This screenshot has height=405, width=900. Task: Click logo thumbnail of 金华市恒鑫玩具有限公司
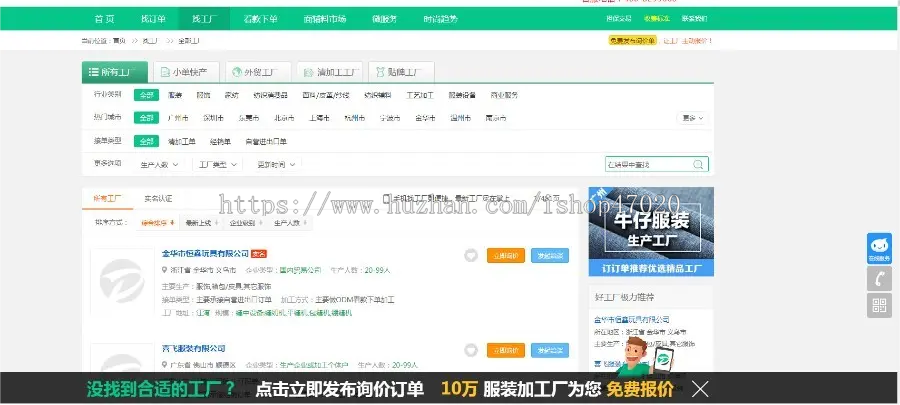point(122,282)
